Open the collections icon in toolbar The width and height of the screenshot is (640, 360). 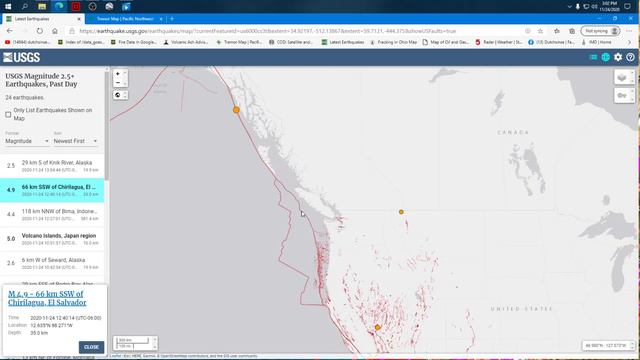pos(572,31)
